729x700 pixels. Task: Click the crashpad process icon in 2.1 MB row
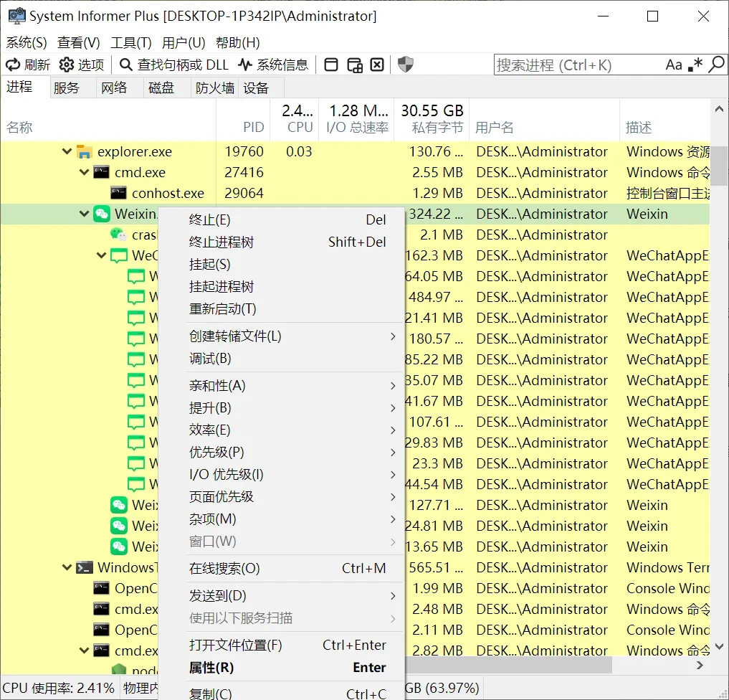(x=118, y=235)
